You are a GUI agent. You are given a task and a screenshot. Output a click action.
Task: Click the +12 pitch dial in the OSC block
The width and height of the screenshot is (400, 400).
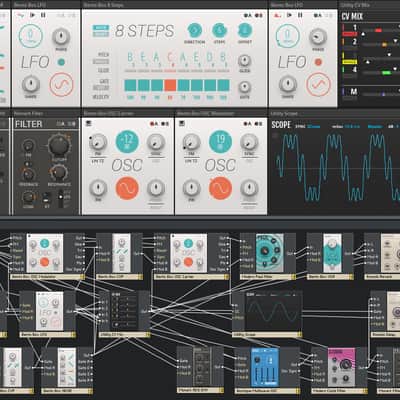point(127,142)
